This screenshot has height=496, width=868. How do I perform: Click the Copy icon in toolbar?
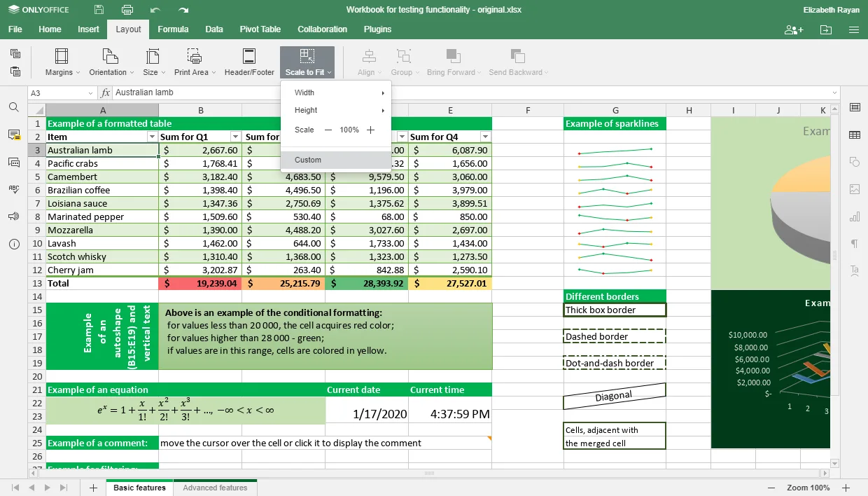click(15, 53)
